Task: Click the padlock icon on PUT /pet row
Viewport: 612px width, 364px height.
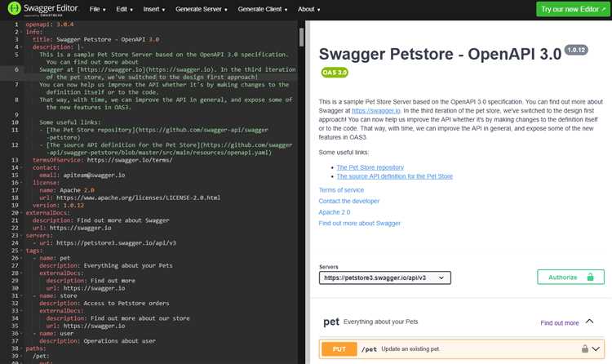Action: click(585, 348)
